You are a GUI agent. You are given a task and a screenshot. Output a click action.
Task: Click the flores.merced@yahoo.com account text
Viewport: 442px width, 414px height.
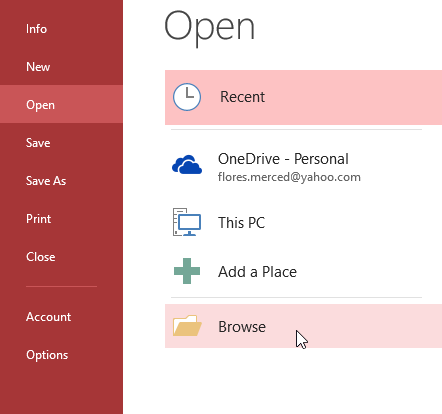289,177
